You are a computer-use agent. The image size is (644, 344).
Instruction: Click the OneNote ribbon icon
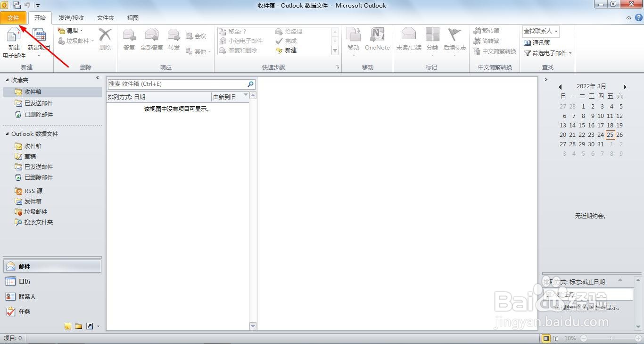(377, 35)
